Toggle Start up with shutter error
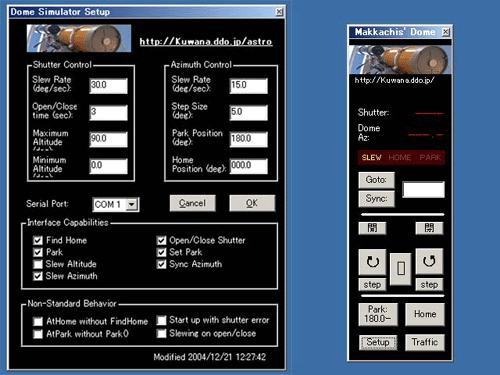The height and width of the screenshot is (375, 500). tap(162, 320)
